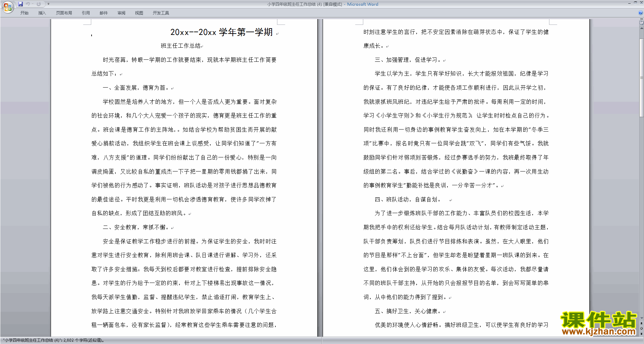This screenshot has width=644, height=344.
Task: Switch to the 页面布局 tab
Action: click(x=64, y=13)
